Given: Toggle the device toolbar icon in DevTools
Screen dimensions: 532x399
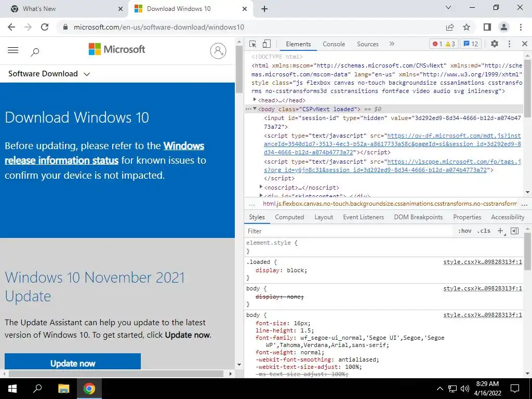Looking at the screenshot, I should (267, 44).
